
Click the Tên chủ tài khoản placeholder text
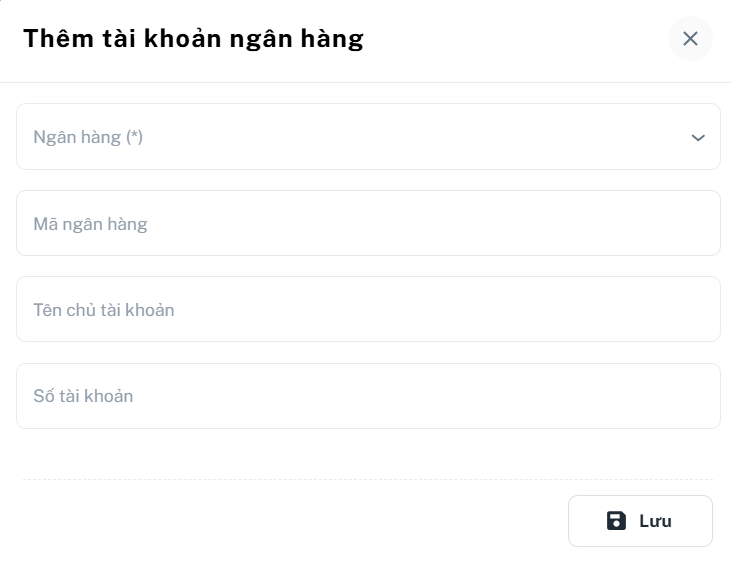point(104,310)
